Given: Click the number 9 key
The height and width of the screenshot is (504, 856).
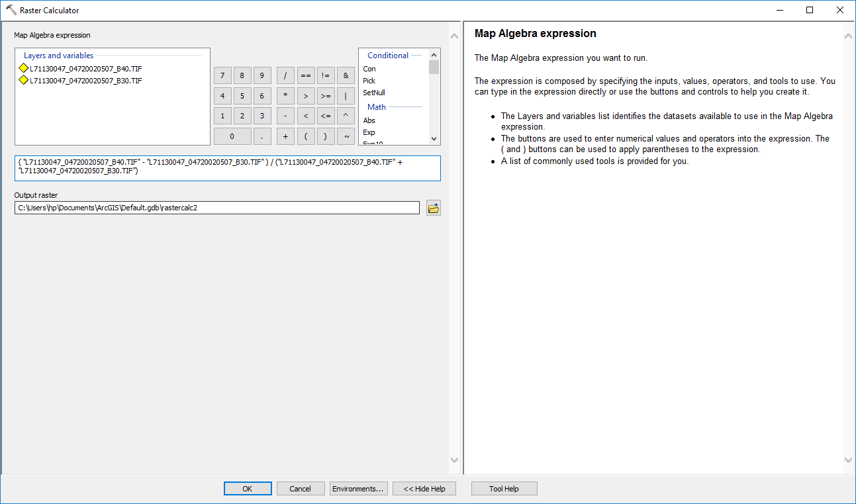Looking at the screenshot, I should pyautogui.click(x=262, y=75).
